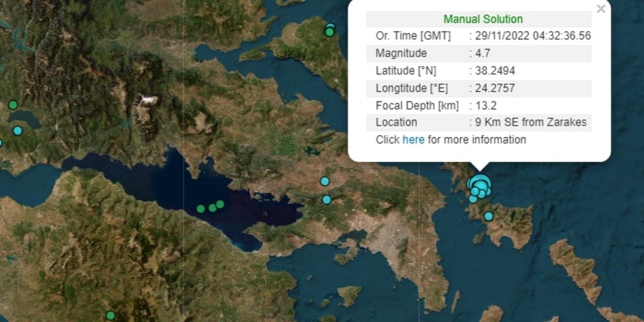
Task: Click the lower cyan marker north of Athens
Action: point(327,199)
